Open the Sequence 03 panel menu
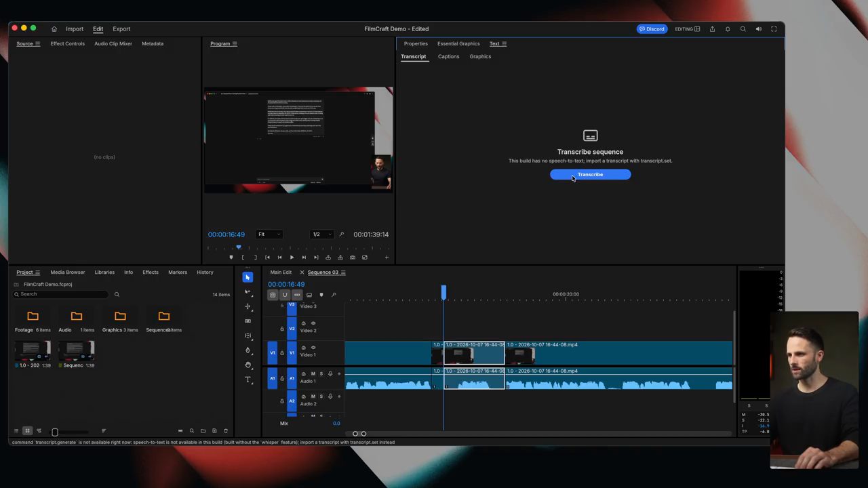 343,272
